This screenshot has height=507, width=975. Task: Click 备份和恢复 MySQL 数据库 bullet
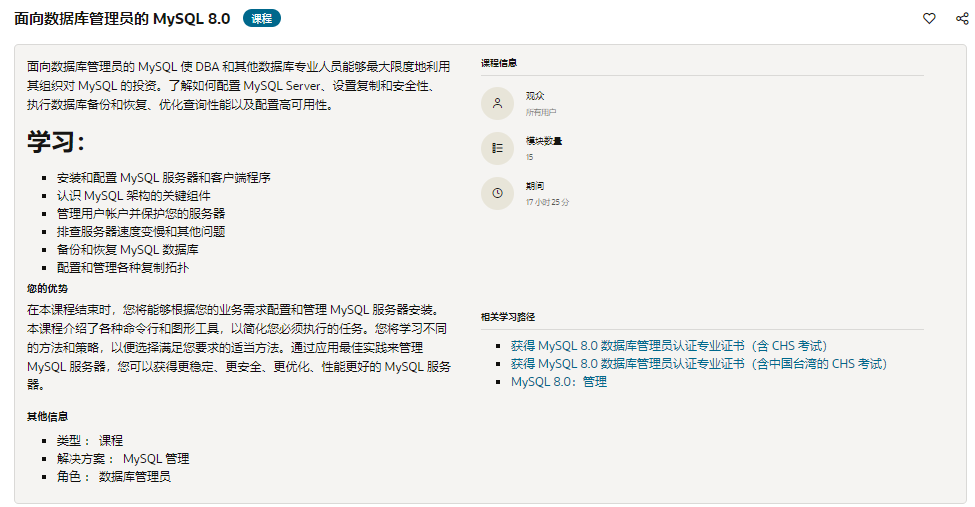[127, 250]
